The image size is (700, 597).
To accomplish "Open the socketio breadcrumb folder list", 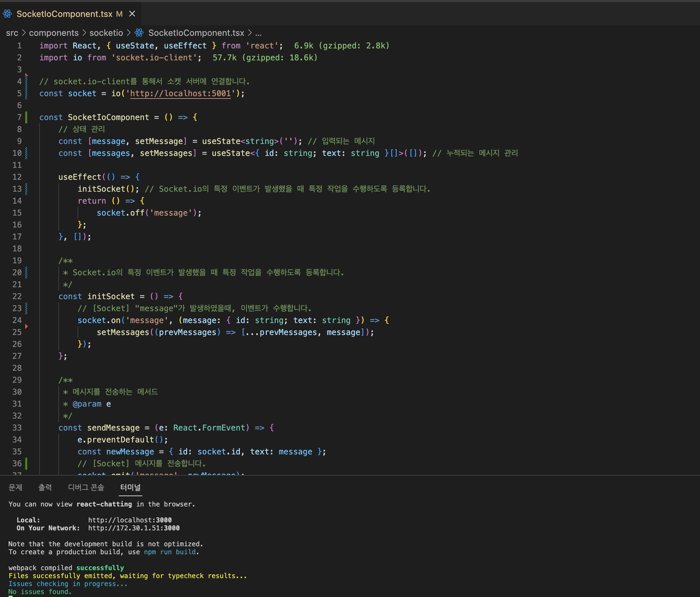I will point(106,33).
